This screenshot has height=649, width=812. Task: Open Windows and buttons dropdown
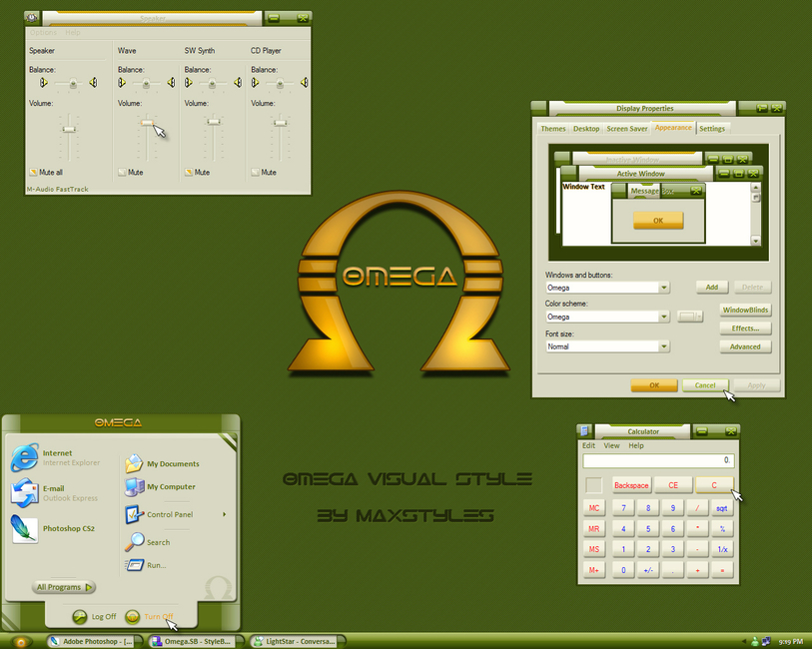tap(664, 288)
